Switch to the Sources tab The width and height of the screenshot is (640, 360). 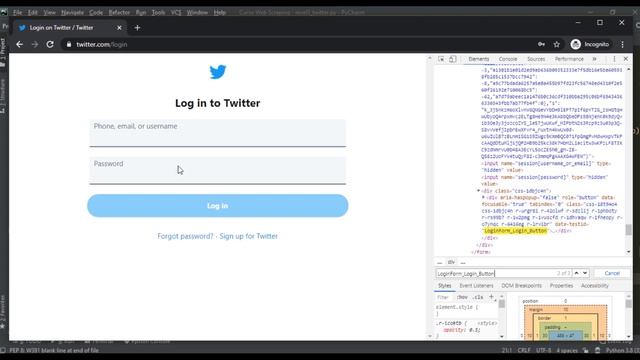coord(536,59)
